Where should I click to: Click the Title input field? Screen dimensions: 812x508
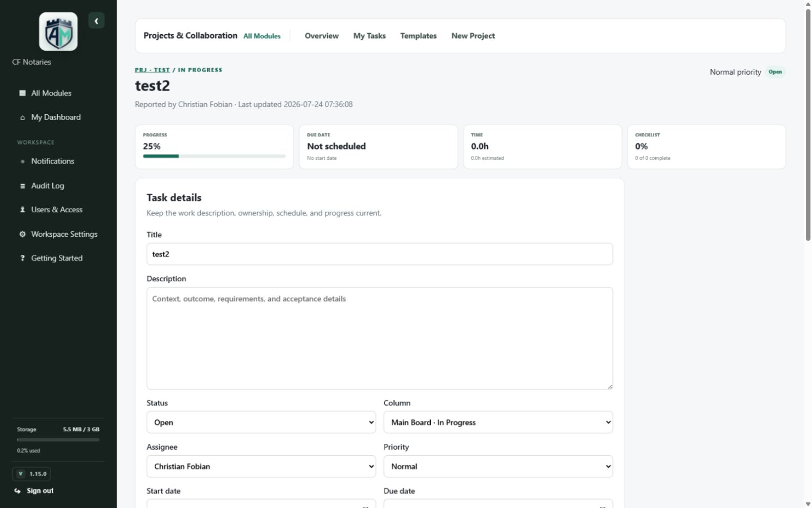coord(380,254)
